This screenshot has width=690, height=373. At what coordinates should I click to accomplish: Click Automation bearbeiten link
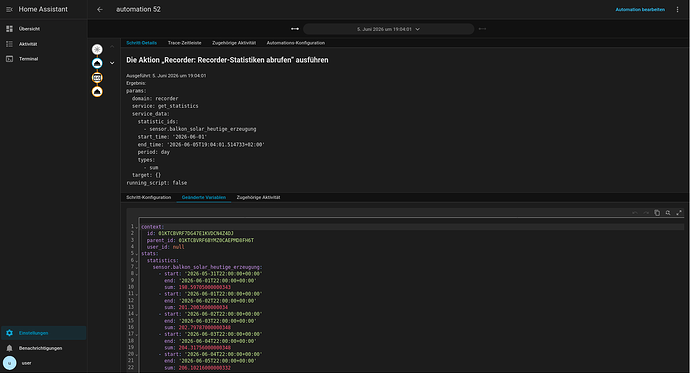click(640, 9)
